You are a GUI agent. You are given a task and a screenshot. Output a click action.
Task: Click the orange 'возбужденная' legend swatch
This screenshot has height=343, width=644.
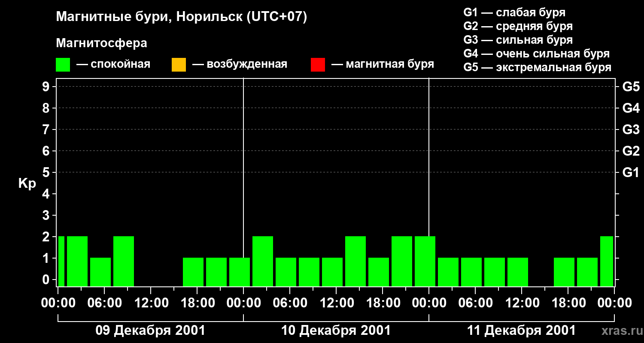coord(179,65)
